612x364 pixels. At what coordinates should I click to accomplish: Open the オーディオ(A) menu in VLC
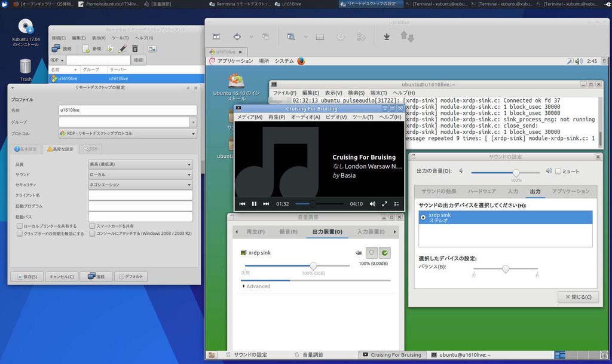[305, 117]
